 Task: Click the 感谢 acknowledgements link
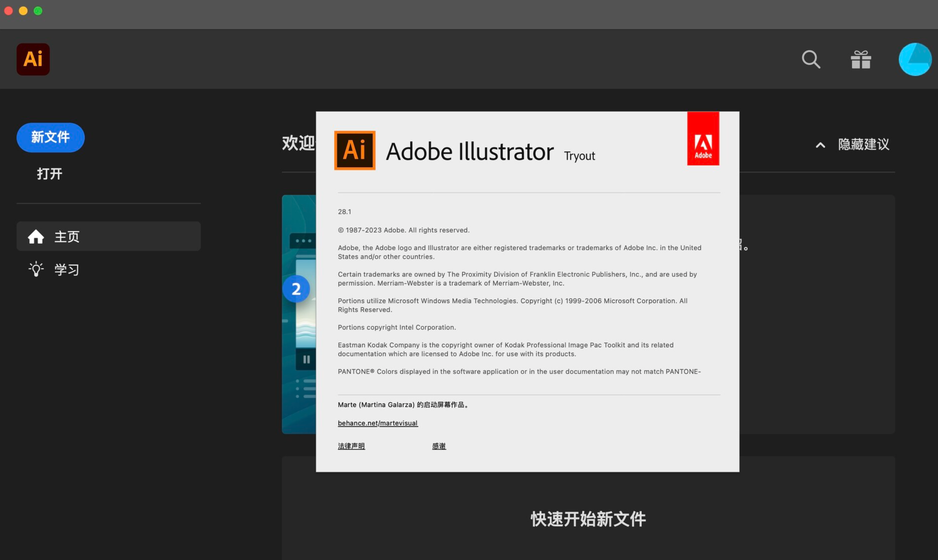(438, 445)
